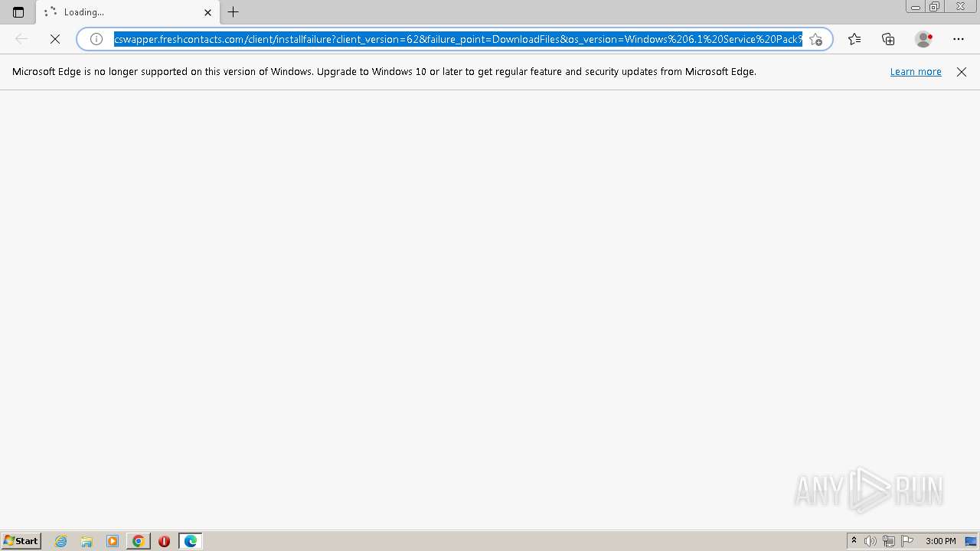Select the Loading... browser tab
This screenshot has width=980, height=551.
tap(128, 12)
